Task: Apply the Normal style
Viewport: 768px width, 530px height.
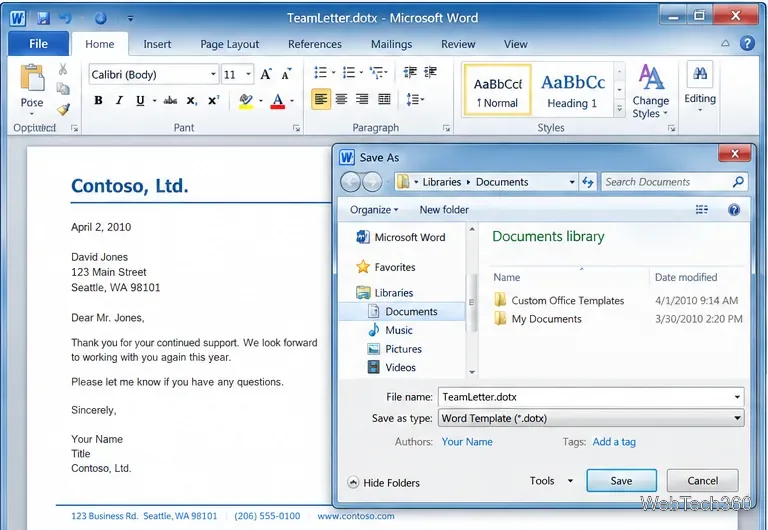Action: click(x=497, y=90)
